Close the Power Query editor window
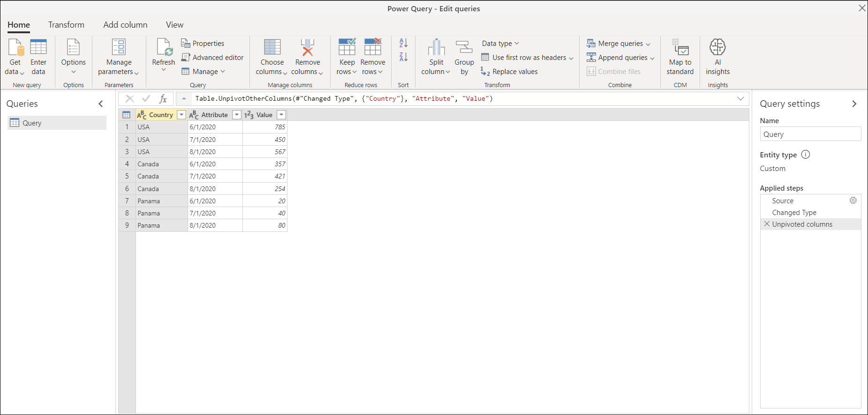Image resolution: width=868 pixels, height=415 pixels. (x=862, y=8)
